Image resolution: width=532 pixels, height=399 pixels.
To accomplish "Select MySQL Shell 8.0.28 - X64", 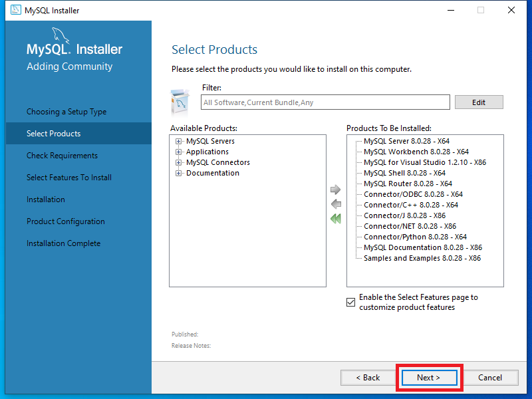I will [404, 173].
